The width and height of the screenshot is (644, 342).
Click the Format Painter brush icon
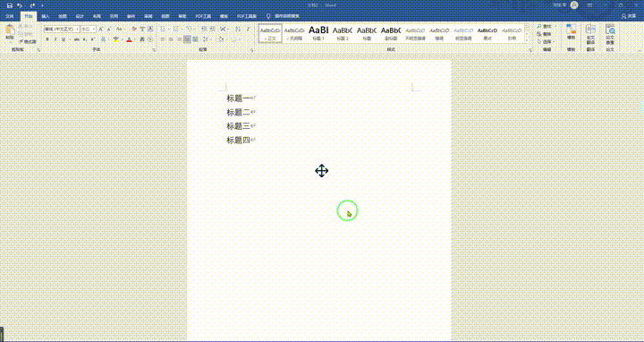tap(29, 41)
